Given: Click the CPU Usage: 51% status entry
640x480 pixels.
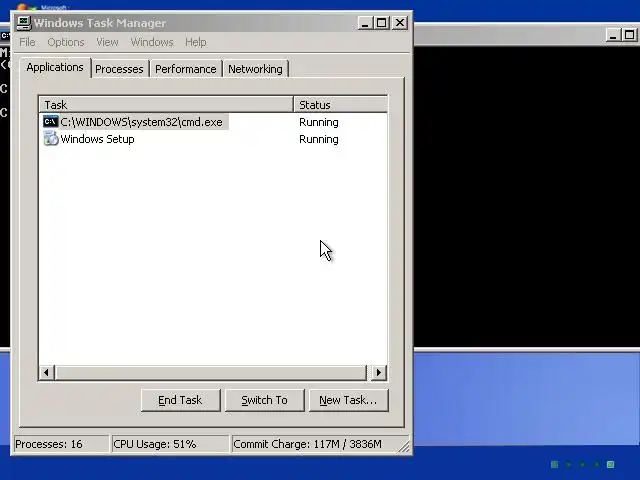Looking at the screenshot, I should coord(170,444).
